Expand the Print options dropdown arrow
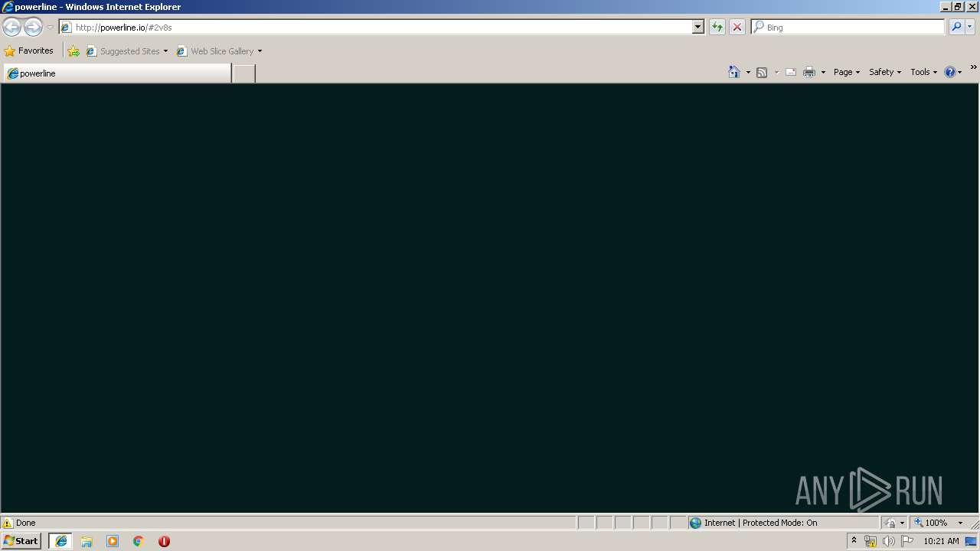This screenshot has height=551, width=980. [x=823, y=72]
